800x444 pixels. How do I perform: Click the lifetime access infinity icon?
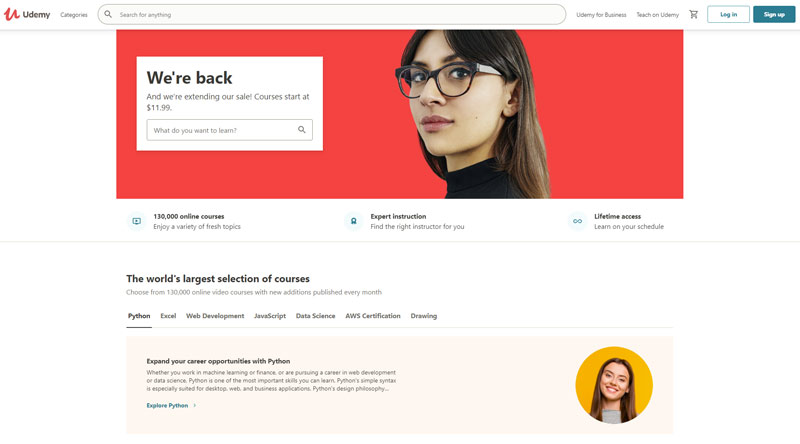577,221
